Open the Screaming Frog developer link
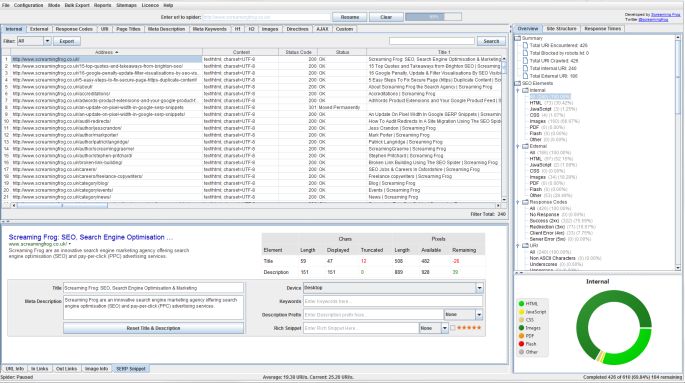 665,15
